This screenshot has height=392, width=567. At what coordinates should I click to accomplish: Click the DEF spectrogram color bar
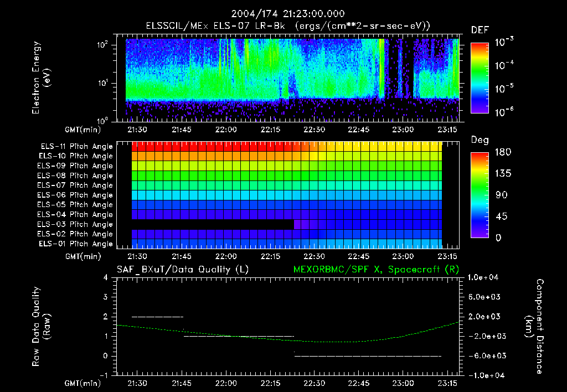[480, 78]
